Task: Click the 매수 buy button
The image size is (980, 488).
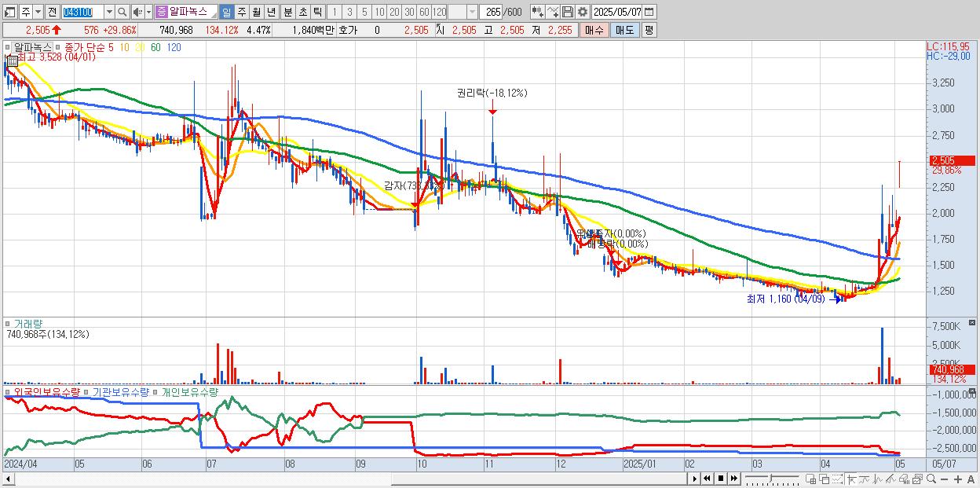Action: point(594,30)
